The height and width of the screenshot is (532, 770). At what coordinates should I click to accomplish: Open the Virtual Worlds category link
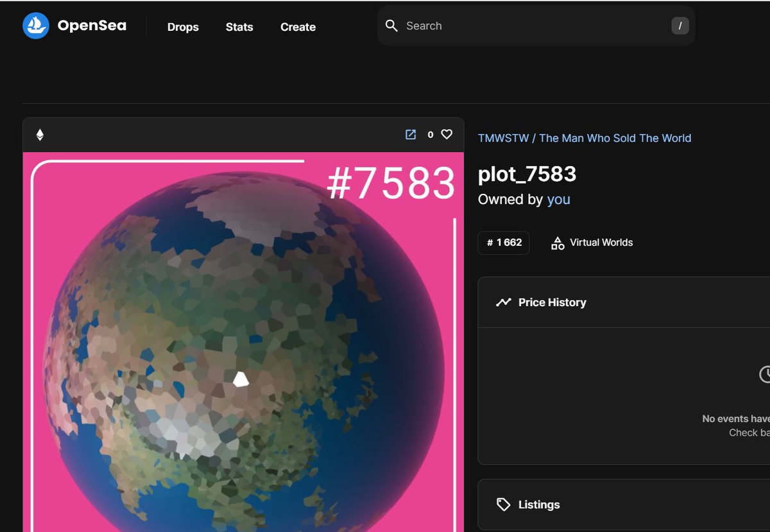click(601, 243)
